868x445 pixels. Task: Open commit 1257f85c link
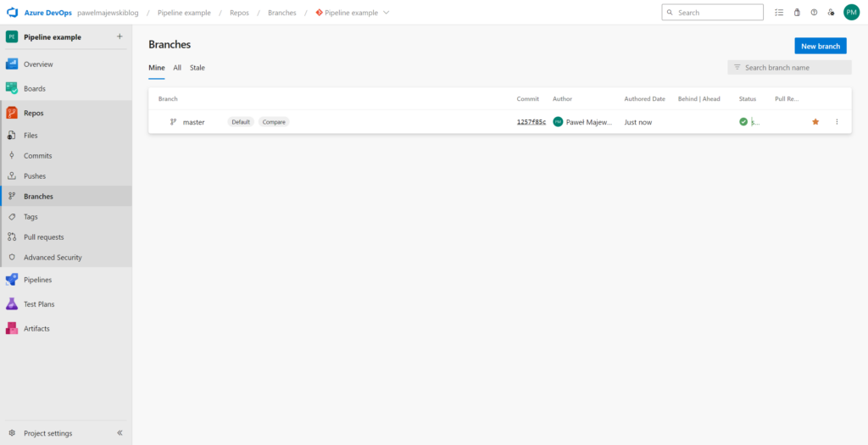point(531,122)
